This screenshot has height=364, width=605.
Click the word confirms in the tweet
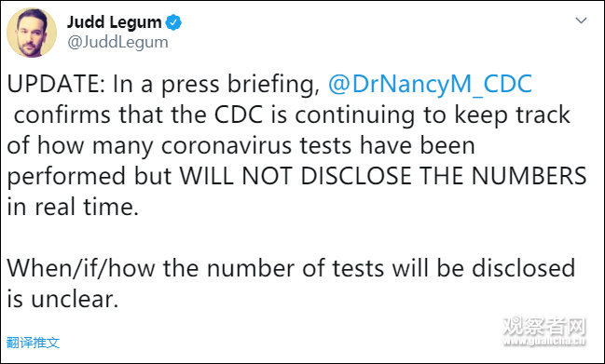click(62, 115)
